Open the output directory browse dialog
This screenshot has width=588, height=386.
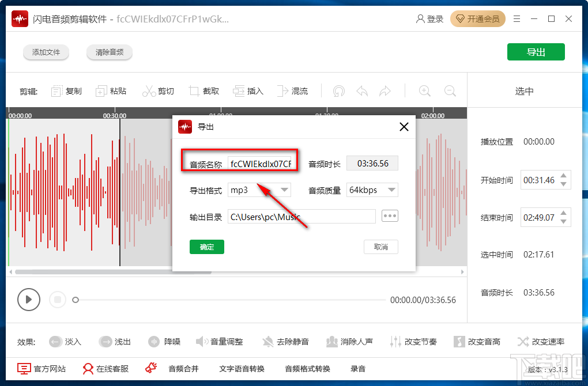[390, 215]
